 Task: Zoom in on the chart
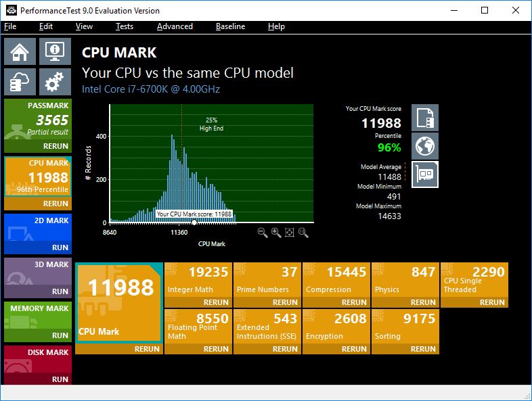pos(276,233)
